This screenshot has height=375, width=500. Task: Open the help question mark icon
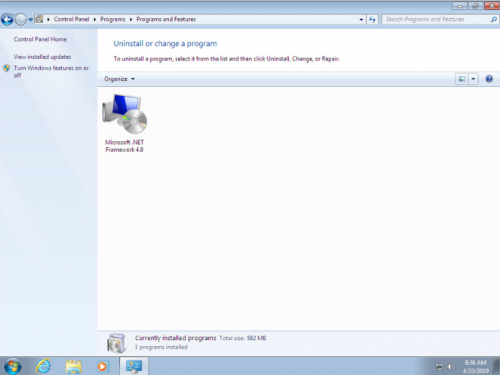click(x=489, y=79)
